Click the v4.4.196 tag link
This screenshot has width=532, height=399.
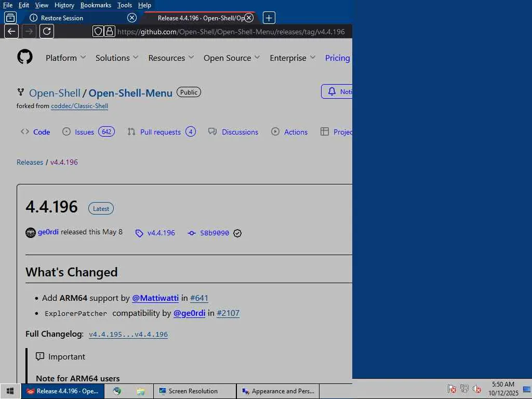155,233
